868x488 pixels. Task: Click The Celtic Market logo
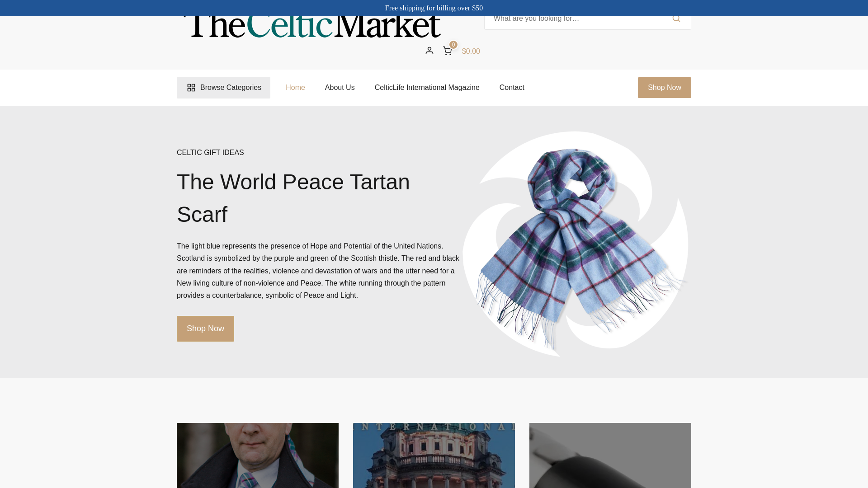(312, 27)
